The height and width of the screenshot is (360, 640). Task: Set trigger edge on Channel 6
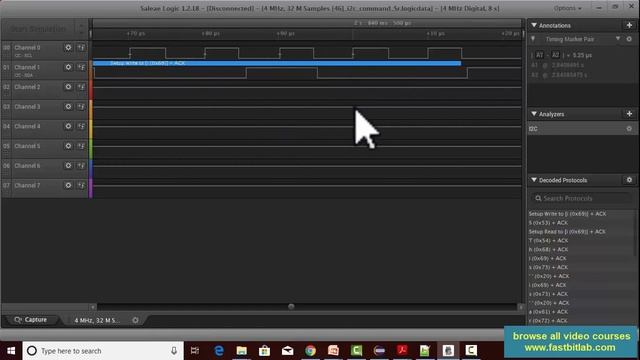[81, 165]
